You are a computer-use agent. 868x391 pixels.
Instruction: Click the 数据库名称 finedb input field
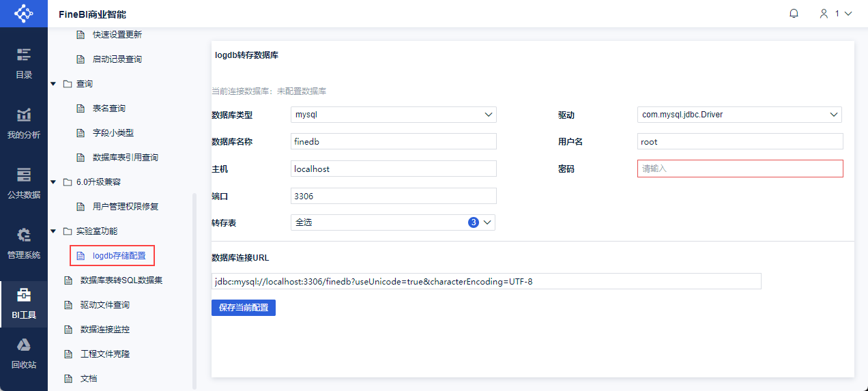pyautogui.click(x=394, y=141)
